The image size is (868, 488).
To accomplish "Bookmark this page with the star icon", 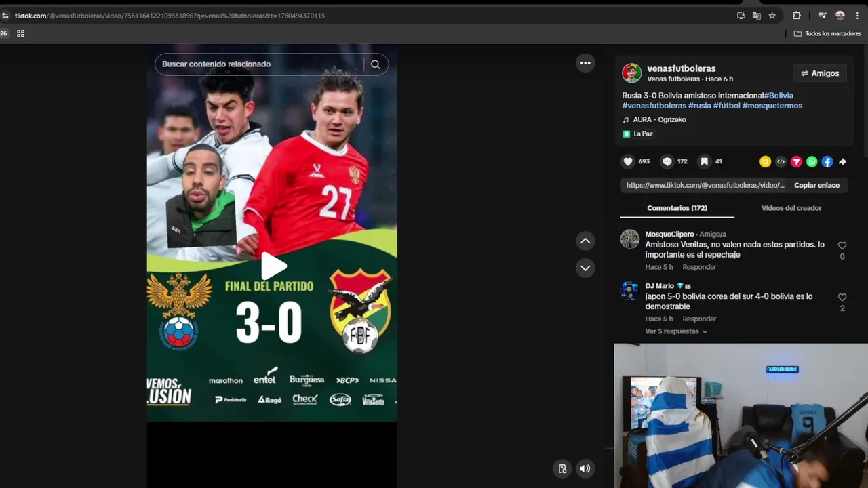I will pos(772,16).
